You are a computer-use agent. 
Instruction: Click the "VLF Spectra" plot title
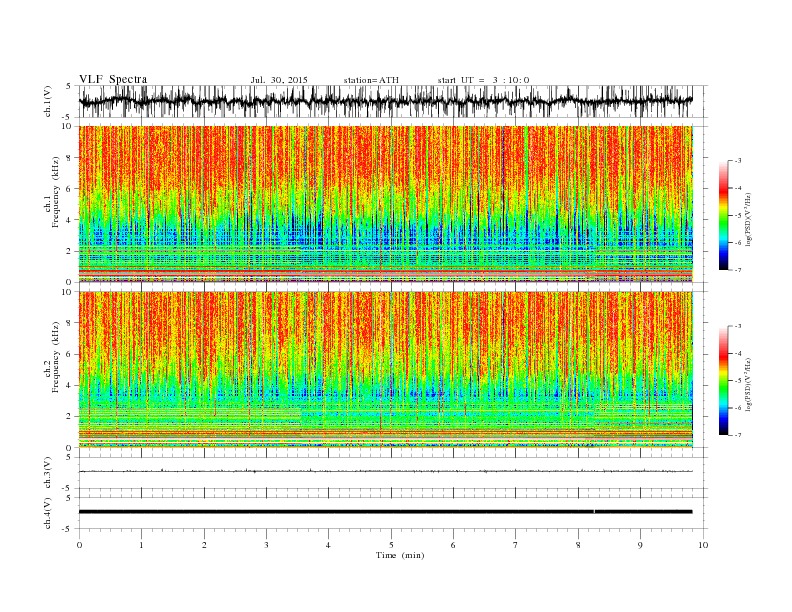coord(113,79)
